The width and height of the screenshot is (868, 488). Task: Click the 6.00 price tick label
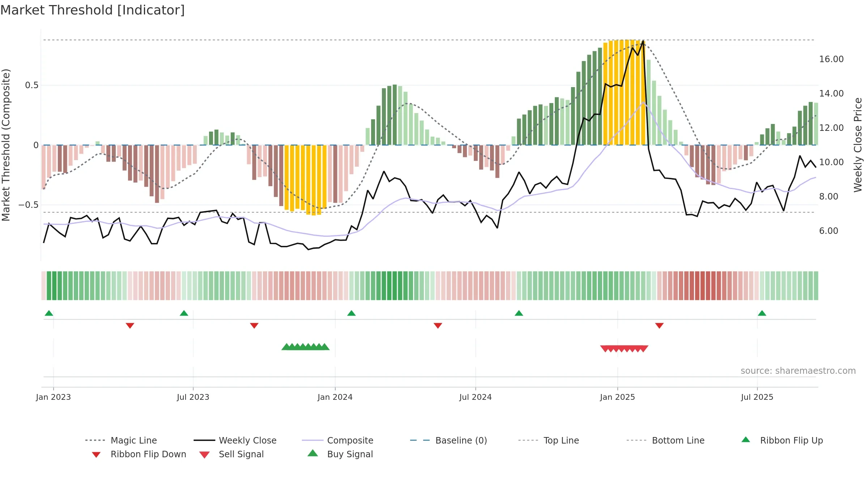[828, 231]
